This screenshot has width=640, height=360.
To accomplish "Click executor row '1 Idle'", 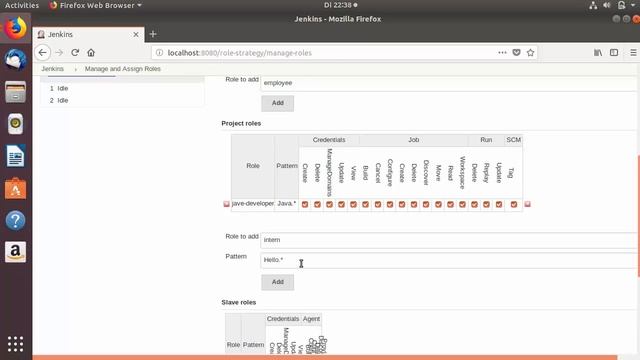I will [x=122, y=89].
